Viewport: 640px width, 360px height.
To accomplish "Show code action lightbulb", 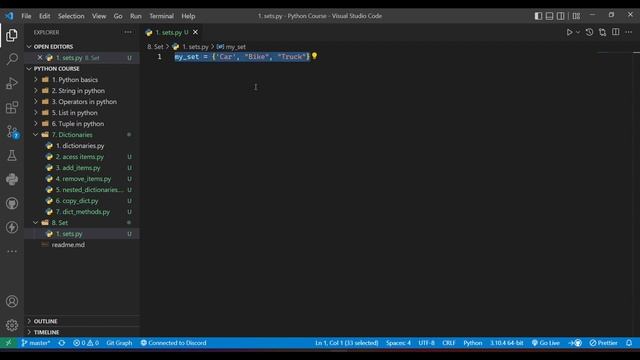I will [x=314, y=56].
